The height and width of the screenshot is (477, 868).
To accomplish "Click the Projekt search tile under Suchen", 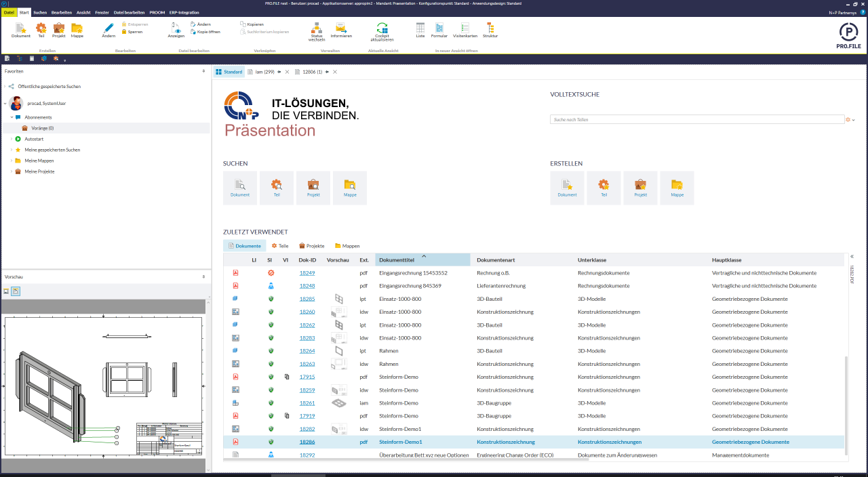I will click(313, 188).
